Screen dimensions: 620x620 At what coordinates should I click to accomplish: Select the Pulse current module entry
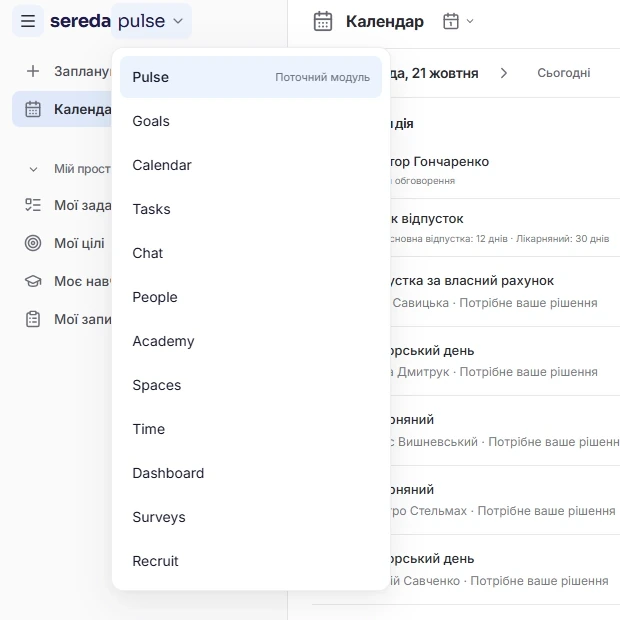tap(251, 77)
